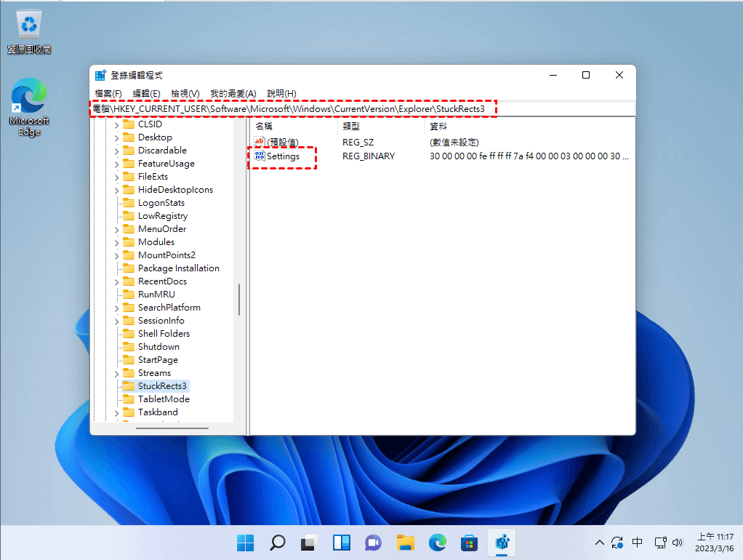The height and width of the screenshot is (560, 743).
Task: Select the RunMRU key
Action: pyautogui.click(x=156, y=295)
